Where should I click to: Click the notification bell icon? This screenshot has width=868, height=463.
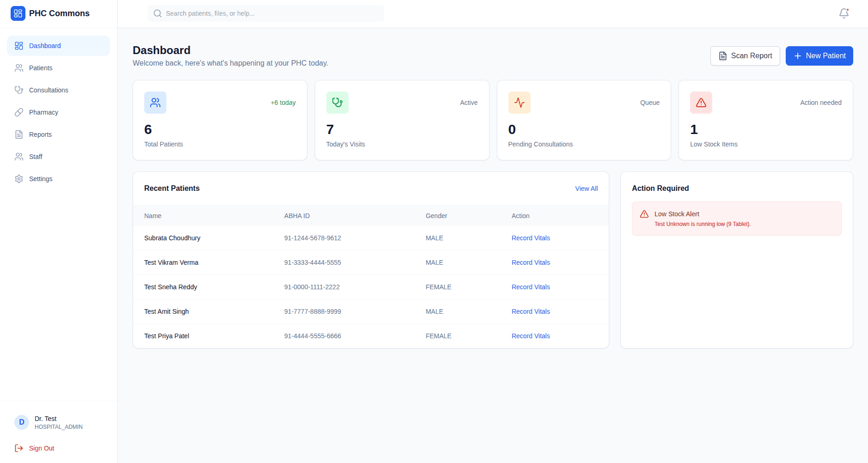pyautogui.click(x=844, y=13)
